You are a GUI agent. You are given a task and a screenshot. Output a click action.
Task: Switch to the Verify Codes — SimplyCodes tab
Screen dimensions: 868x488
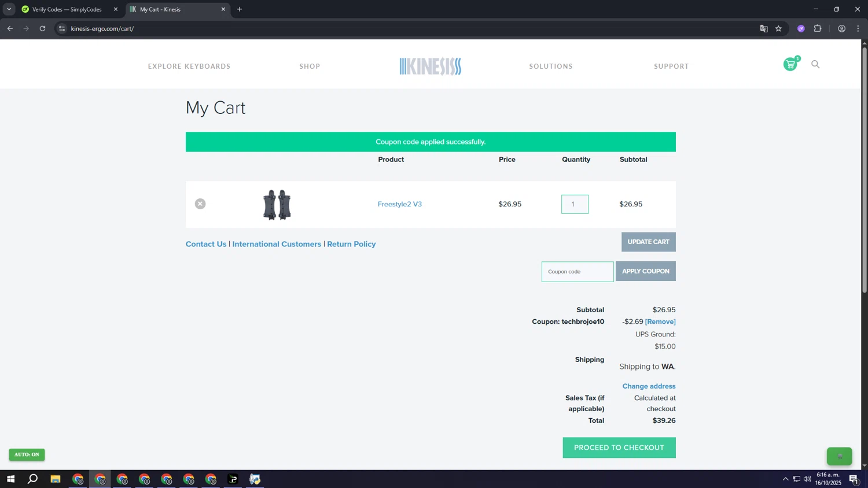67,9
